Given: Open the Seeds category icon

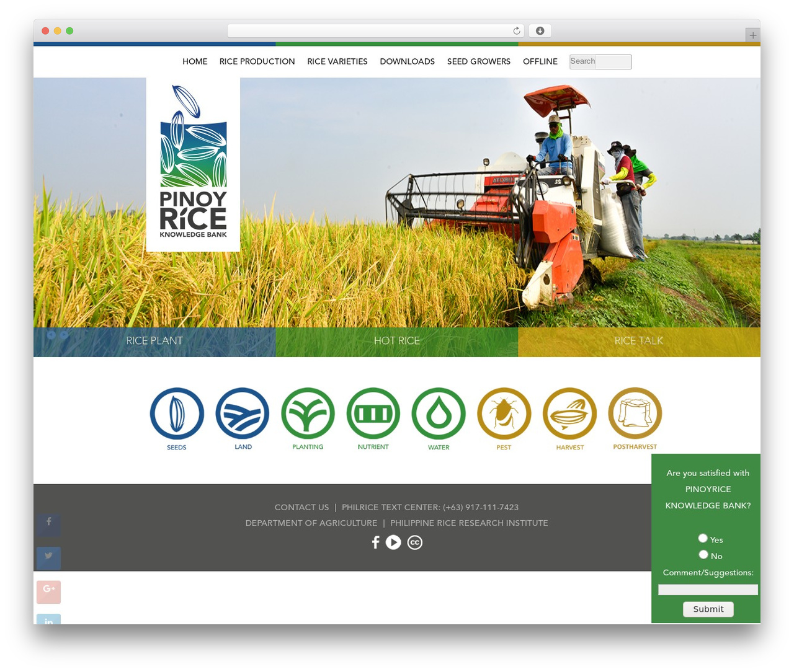Looking at the screenshot, I should click(x=177, y=413).
